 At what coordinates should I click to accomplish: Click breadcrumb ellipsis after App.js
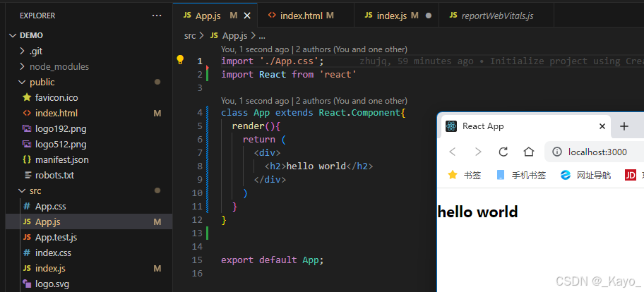(x=261, y=36)
